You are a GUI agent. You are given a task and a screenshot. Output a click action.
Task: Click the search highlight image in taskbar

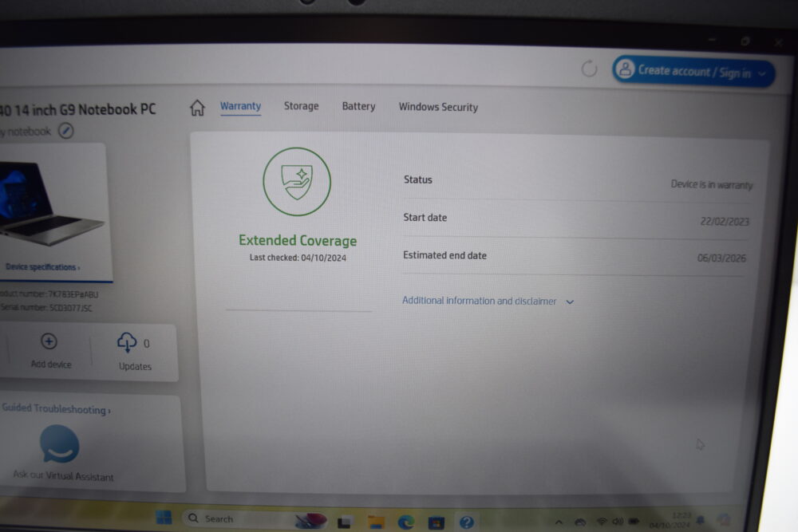click(310, 520)
